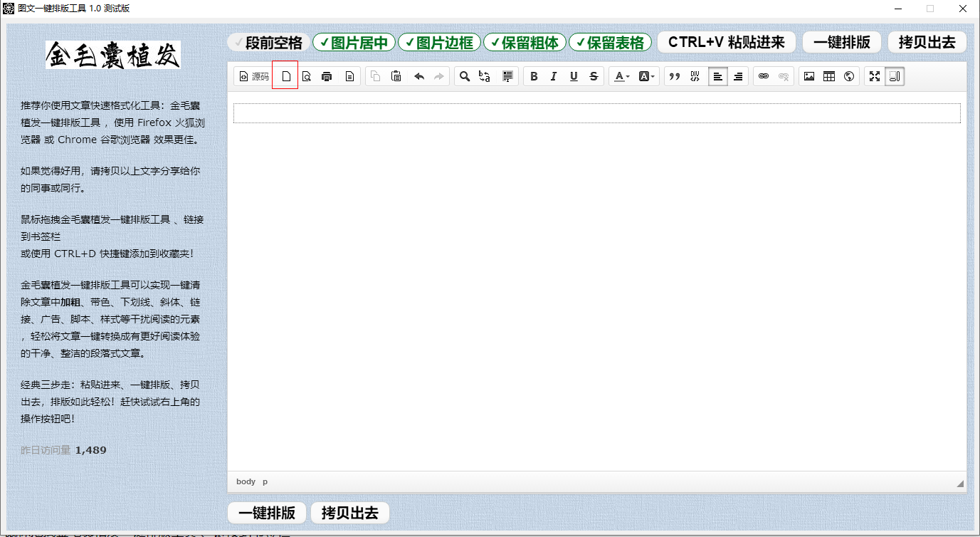Maximize the editor with fullscreen icon
This screenshot has height=537, width=980.
[875, 76]
